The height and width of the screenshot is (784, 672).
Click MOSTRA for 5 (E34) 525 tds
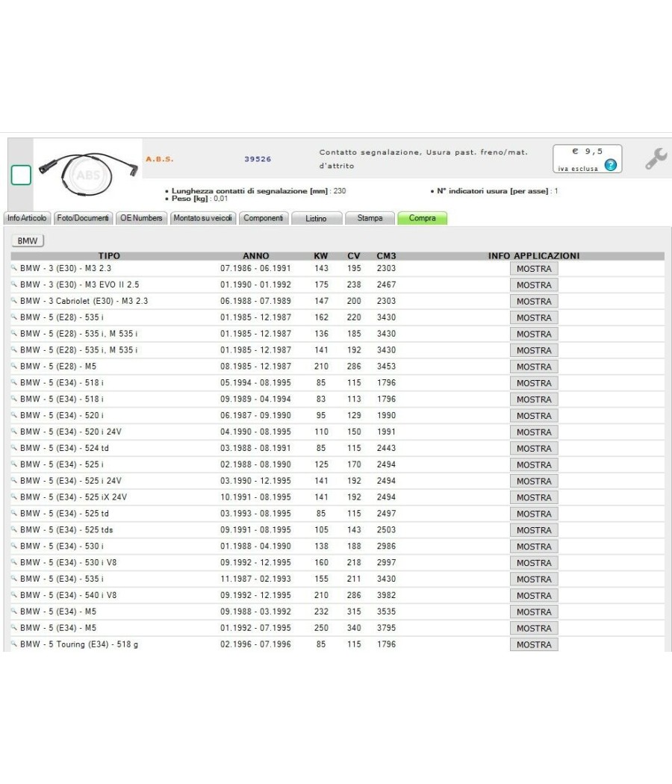coord(534,530)
